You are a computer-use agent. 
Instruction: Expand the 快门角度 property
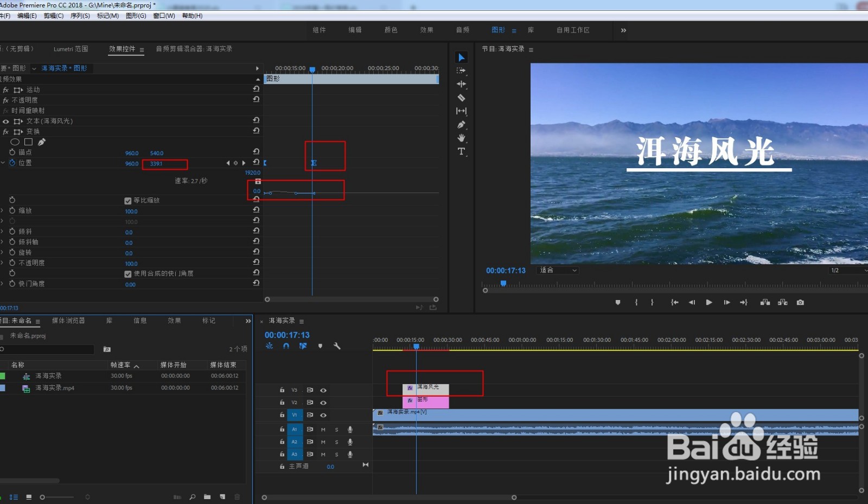click(2, 284)
